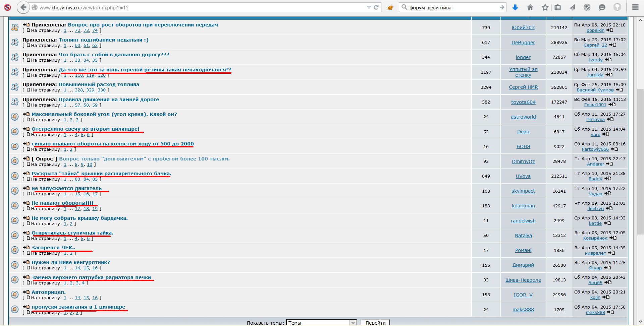The height and width of the screenshot is (326, 644).
Task: Click the paper plane toolbar icon
Action: click(573, 7)
